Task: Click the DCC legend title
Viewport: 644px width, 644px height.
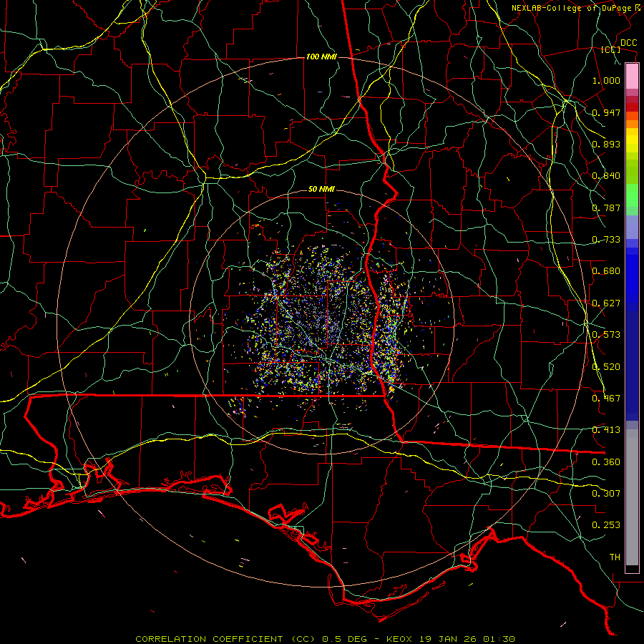Action: point(628,43)
